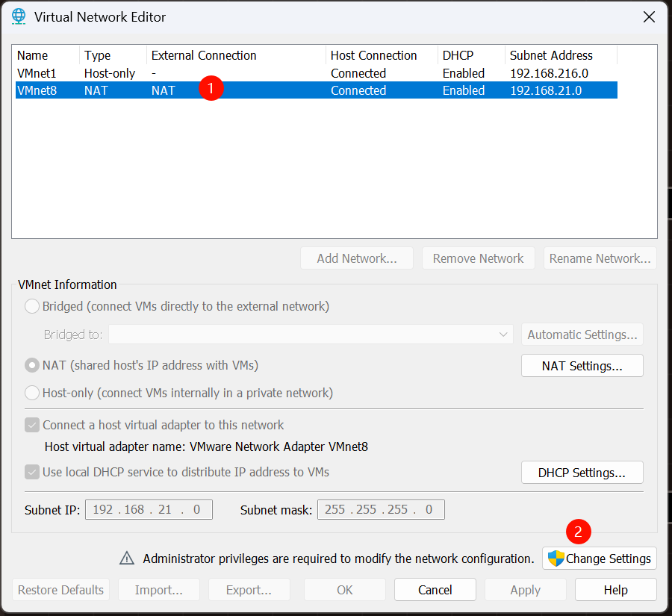Open the Bridged to dropdown
This screenshot has width=672, height=616.
(x=311, y=334)
